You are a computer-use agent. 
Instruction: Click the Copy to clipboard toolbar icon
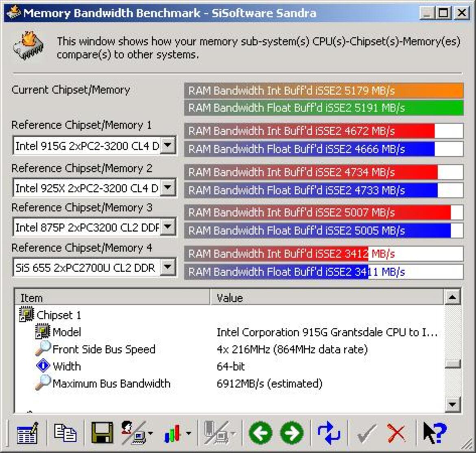tap(65, 433)
